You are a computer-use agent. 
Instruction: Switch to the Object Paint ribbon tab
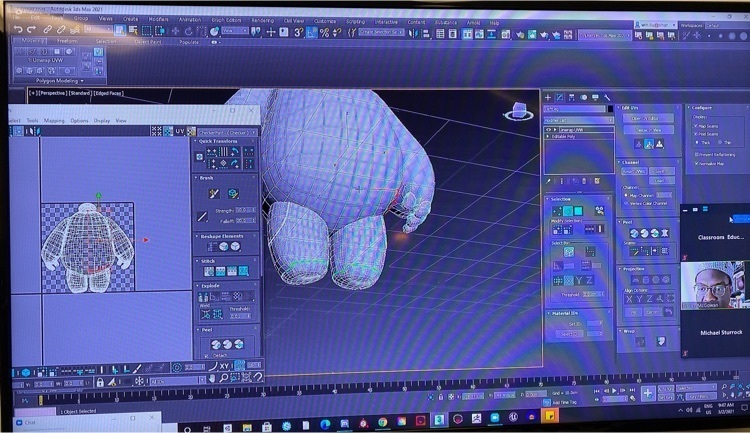click(x=148, y=42)
